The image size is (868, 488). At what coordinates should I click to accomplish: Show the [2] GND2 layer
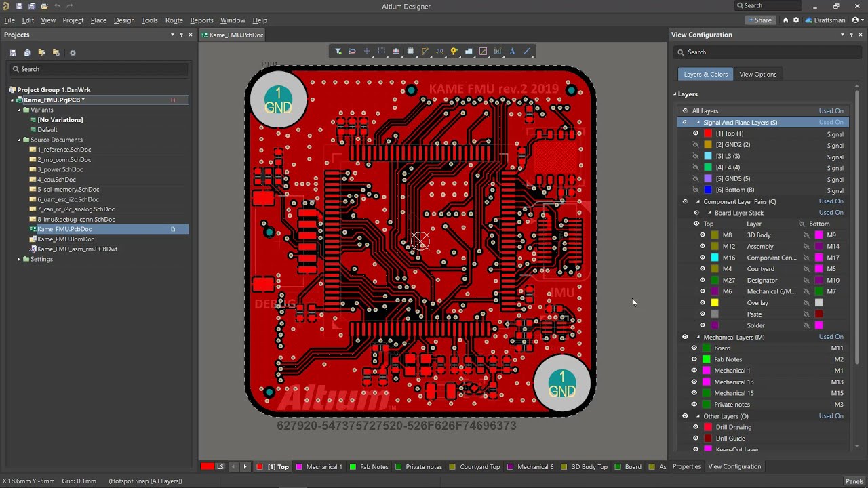coord(696,145)
